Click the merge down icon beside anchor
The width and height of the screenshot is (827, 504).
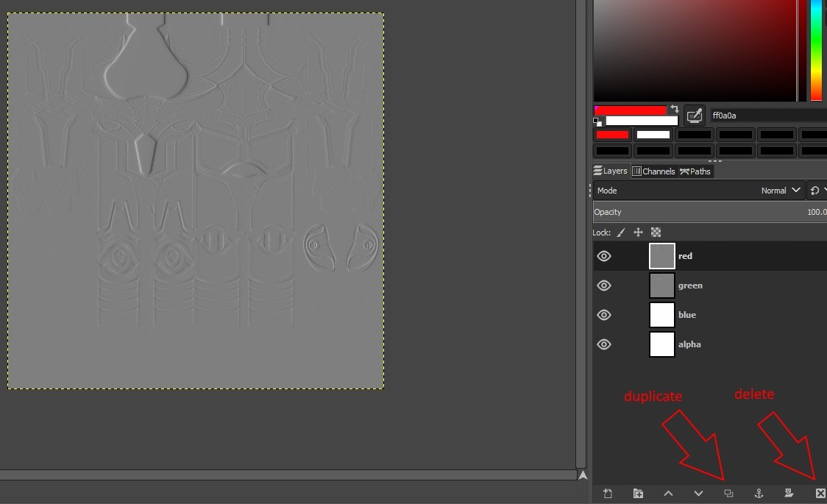click(789, 494)
